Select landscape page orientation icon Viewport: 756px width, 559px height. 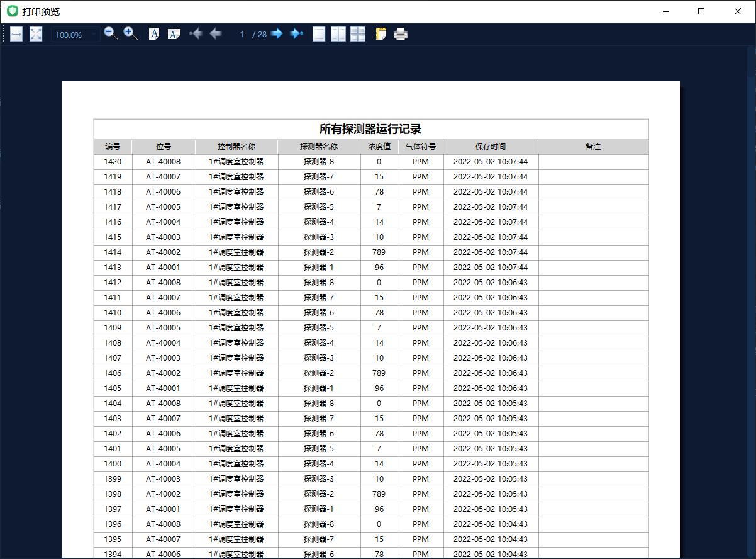[x=174, y=34]
